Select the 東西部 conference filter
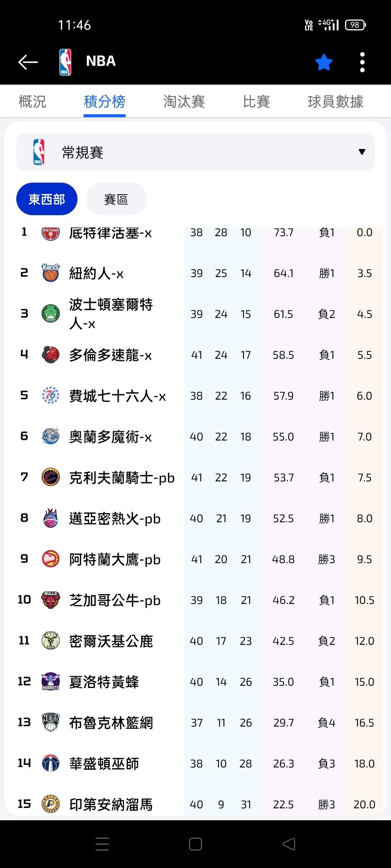The height and width of the screenshot is (868, 391). point(47,199)
